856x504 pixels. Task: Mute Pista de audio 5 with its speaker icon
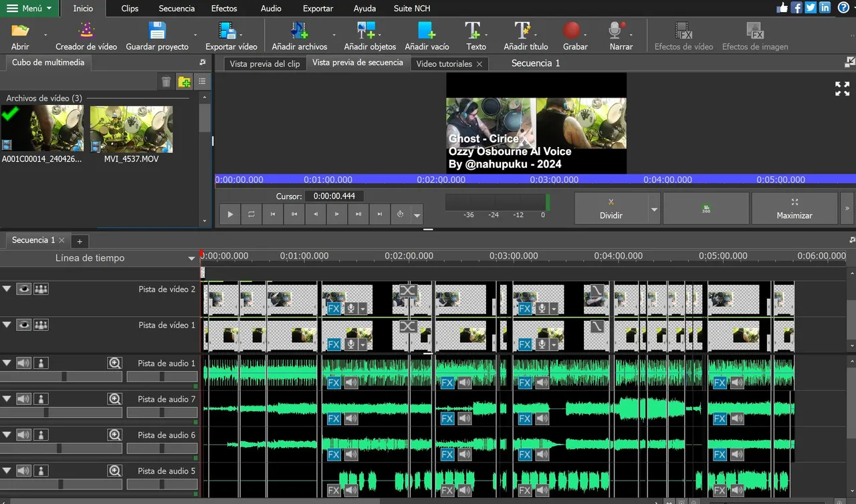tap(24, 471)
